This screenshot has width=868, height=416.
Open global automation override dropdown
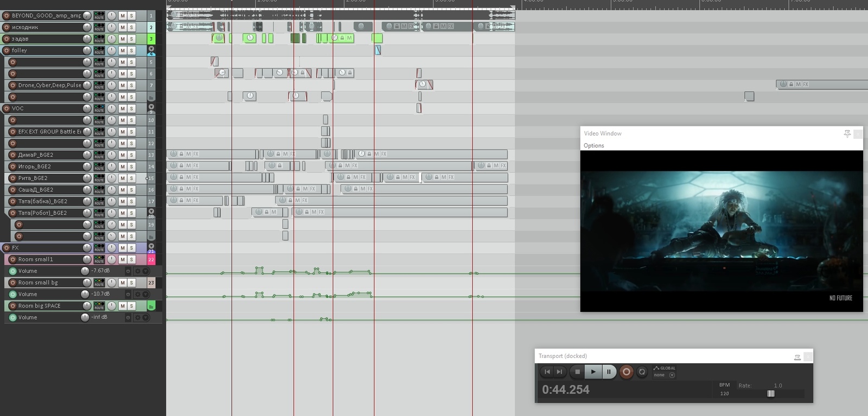point(672,375)
